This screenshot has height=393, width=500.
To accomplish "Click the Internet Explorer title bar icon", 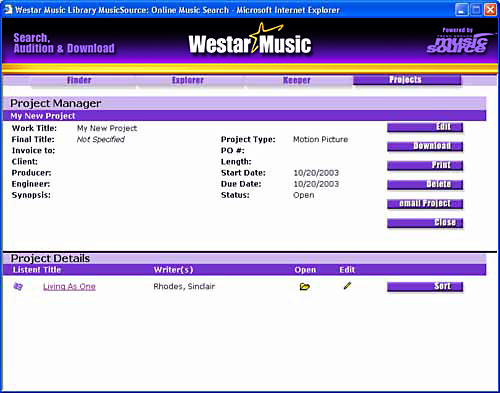I will (x=8, y=10).
